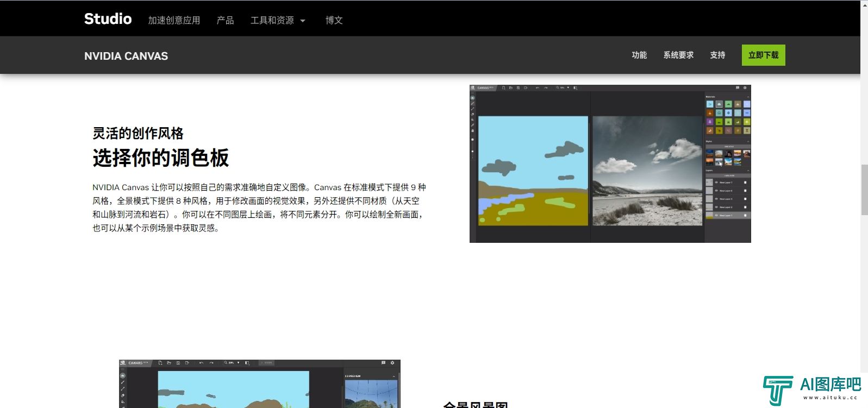The width and height of the screenshot is (868, 408).
Task: Click the split-view compare icon in lower Canvas screenshot
Action: (x=247, y=363)
